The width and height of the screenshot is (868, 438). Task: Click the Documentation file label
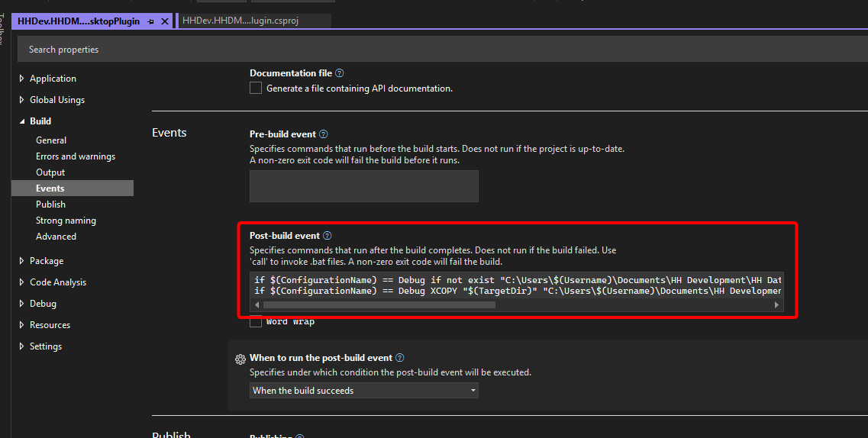coord(291,73)
